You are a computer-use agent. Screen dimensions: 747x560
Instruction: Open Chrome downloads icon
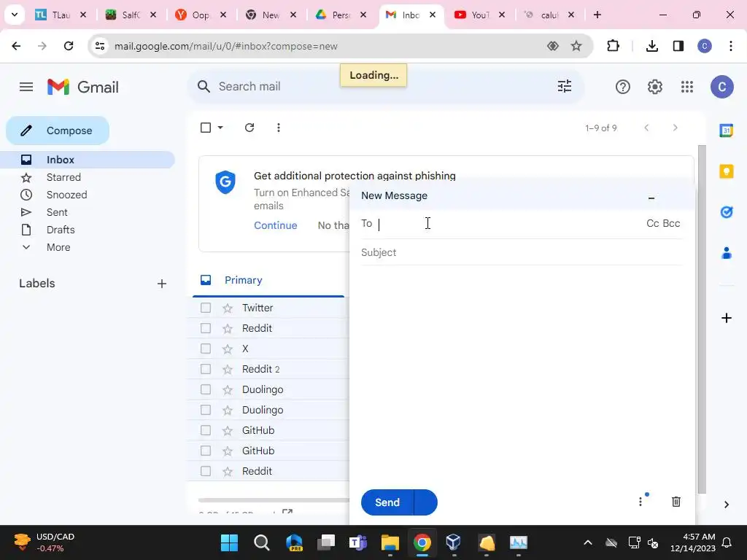[x=651, y=46]
